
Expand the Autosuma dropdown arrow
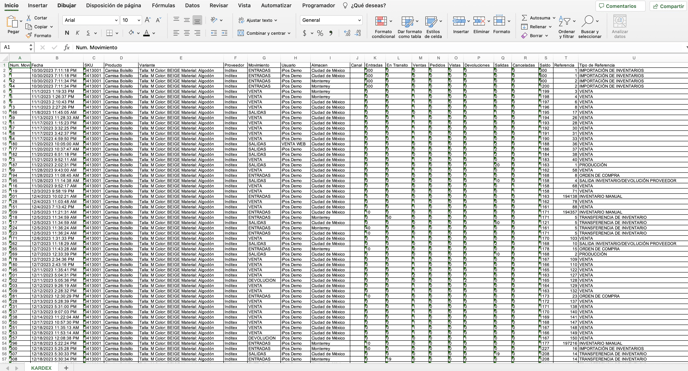554,18
